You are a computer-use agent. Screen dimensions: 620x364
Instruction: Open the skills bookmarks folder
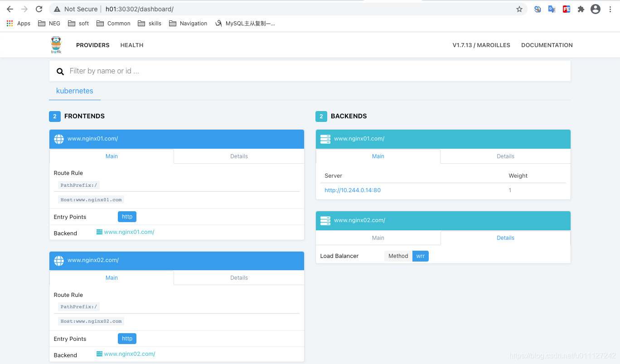click(150, 24)
